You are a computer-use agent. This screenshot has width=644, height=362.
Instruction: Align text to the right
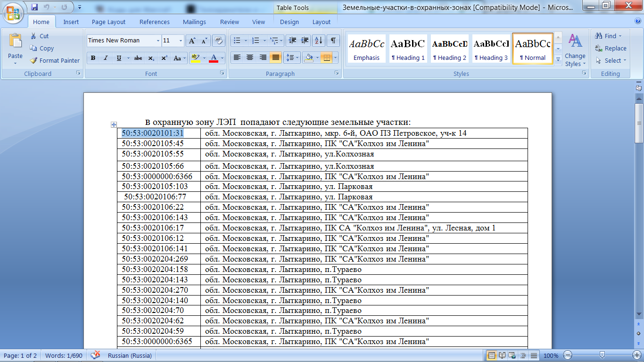click(x=263, y=58)
